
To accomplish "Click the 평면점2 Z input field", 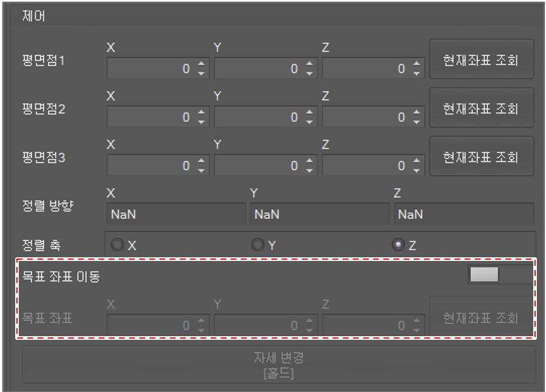I will coord(365,117).
